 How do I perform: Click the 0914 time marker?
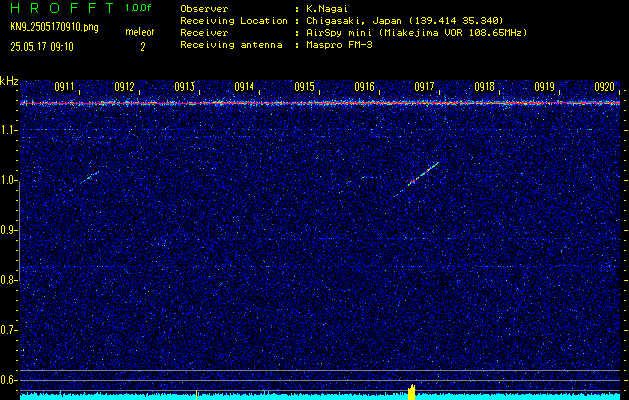[244, 86]
